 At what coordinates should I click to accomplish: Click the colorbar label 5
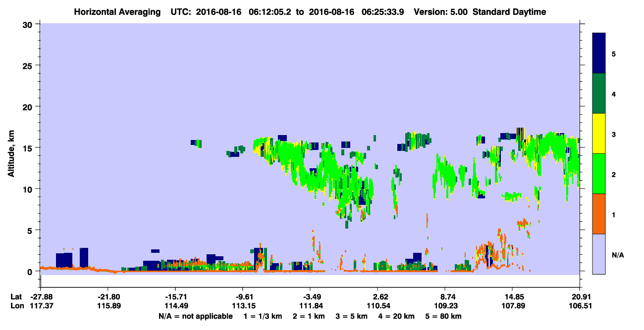[x=614, y=53]
